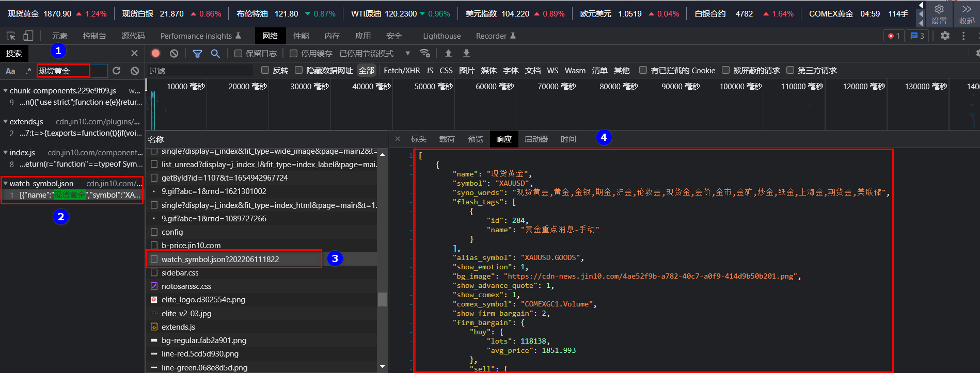Open the network search magnifier icon
The height and width of the screenshot is (373, 980).
pos(215,53)
